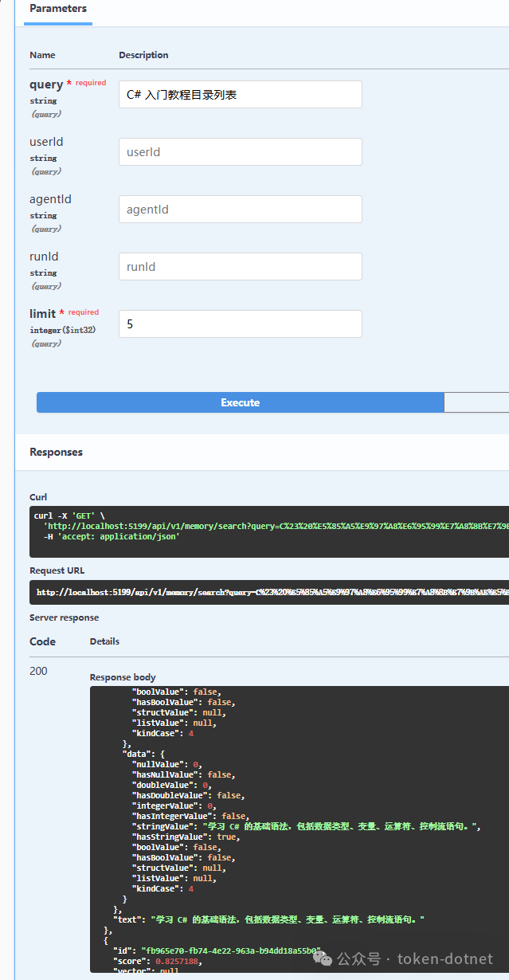Click the red required label beside limit
The width and height of the screenshot is (509, 980).
(x=83, y=312)
